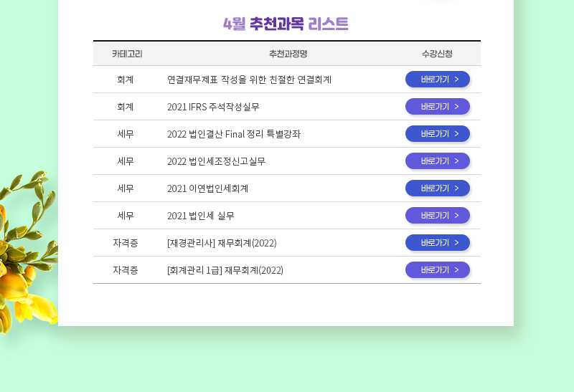The width and height of the screenshot is (574, 392).
Task: Open 바로가기 for [재경관리사] 재무회계(2022)
Action: click(438, 243)
